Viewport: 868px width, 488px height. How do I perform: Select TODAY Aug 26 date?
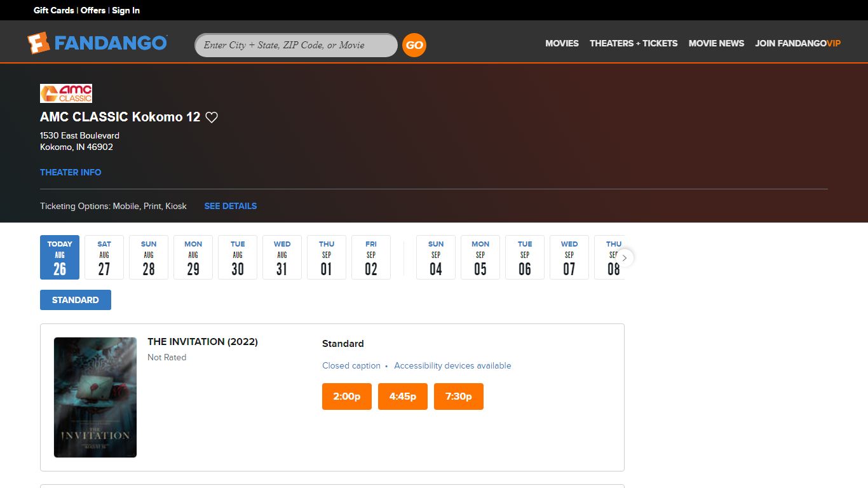[60, 257]
